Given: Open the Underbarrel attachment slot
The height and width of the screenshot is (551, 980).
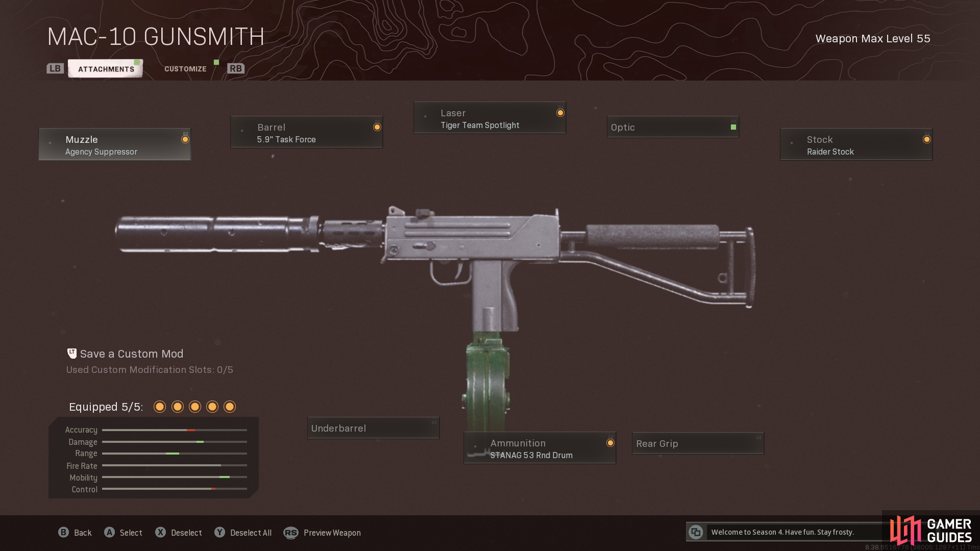Looking at the screenshot, I should (x=373, y=428).
